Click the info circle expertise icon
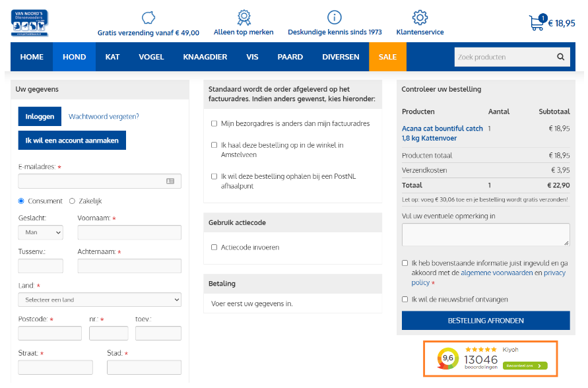The height and width of the screenshot is (388, 588). click(x=335, y=17)
